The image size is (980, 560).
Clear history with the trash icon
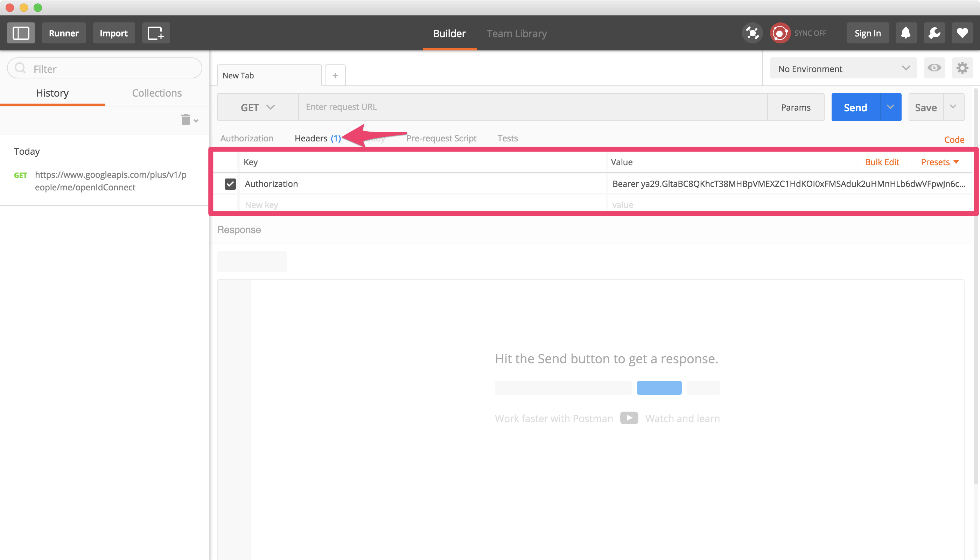[x=185, y=120]
